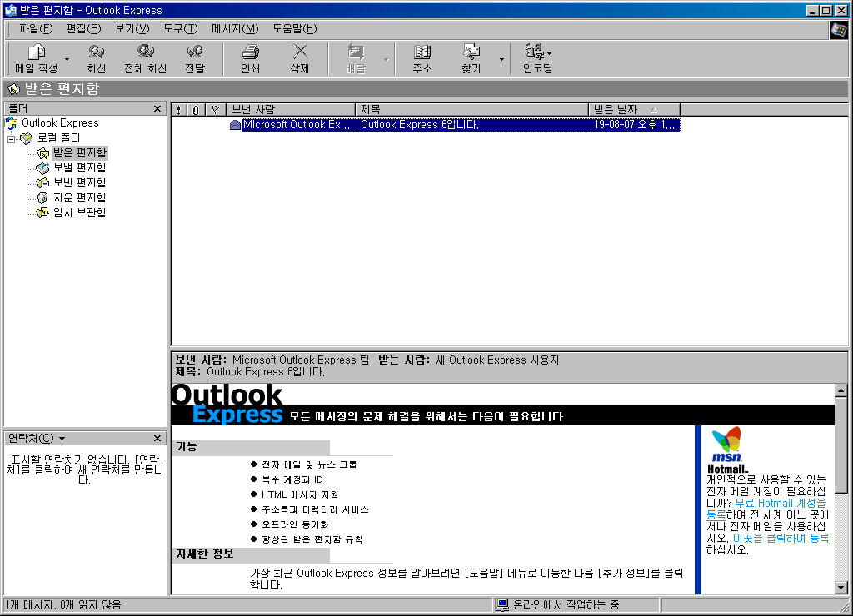Select the 지운 편지함 (Deleted) folder
Image resolution: width=853 pixels, height=616 pixels.
coord(79,197)
